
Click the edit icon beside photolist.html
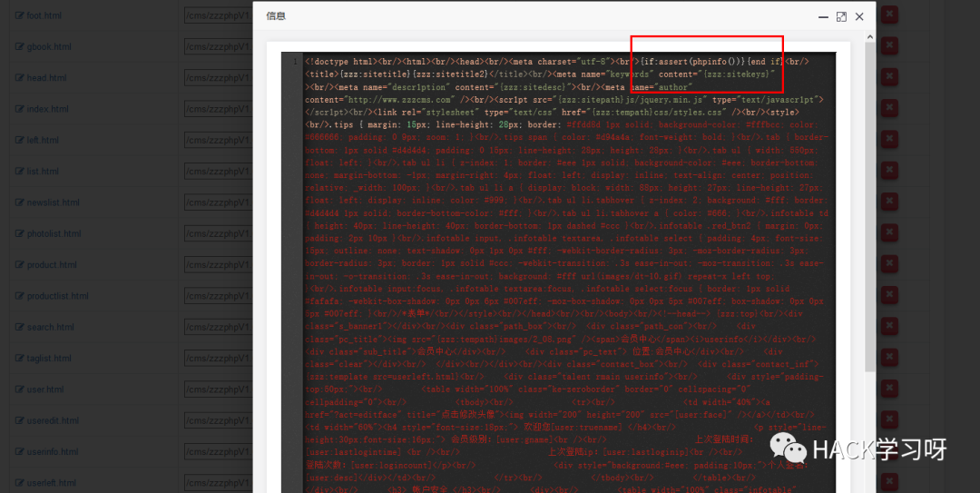click(19, 234)
